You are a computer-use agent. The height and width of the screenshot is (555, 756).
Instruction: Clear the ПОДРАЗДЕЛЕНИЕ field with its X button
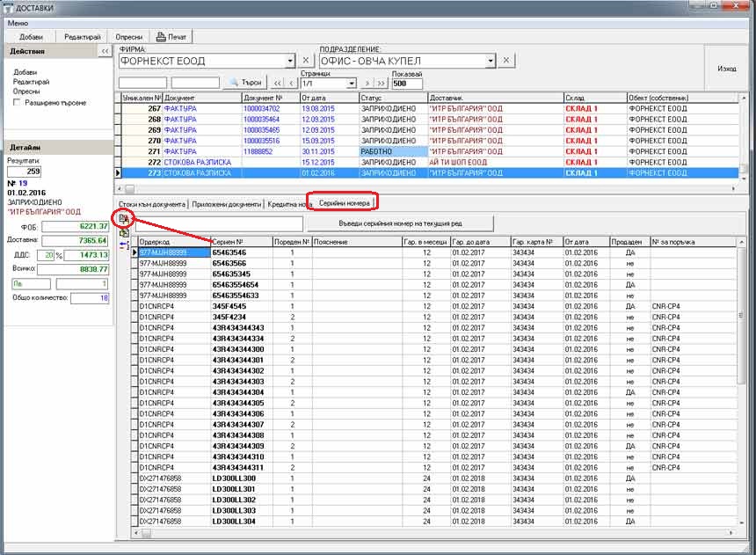coord(505,61)
